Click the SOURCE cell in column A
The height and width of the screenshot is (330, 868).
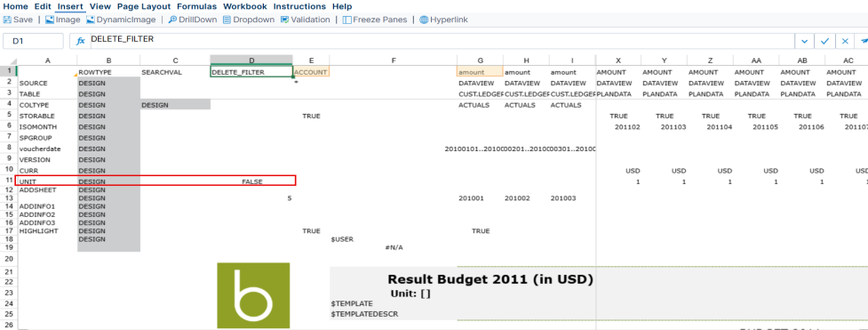coord(48,84)
